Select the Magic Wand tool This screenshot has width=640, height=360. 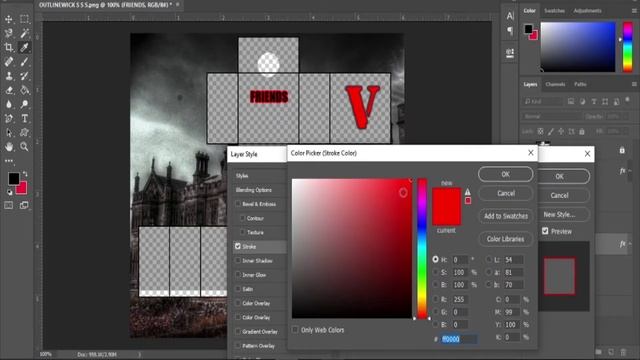[x=24, y=33]
